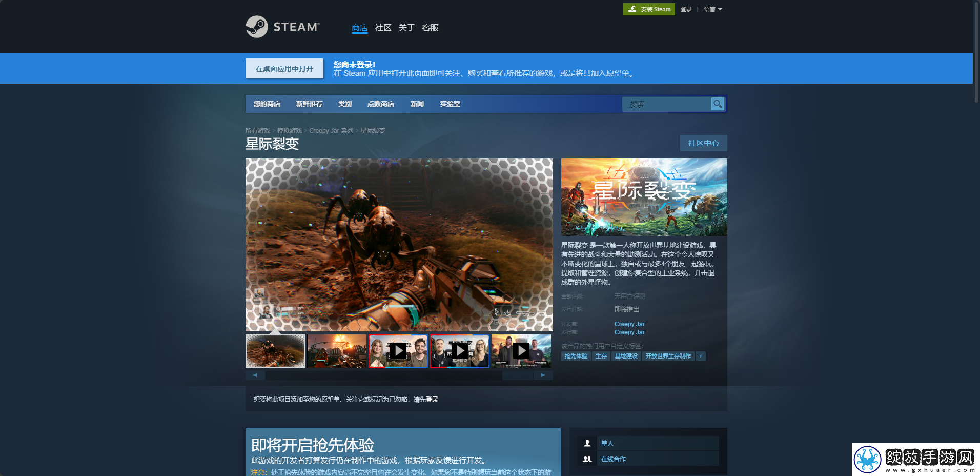This screenshot has height=476, width=980.
Task: Select the 生存 survival tag
Action: (601, 356)
